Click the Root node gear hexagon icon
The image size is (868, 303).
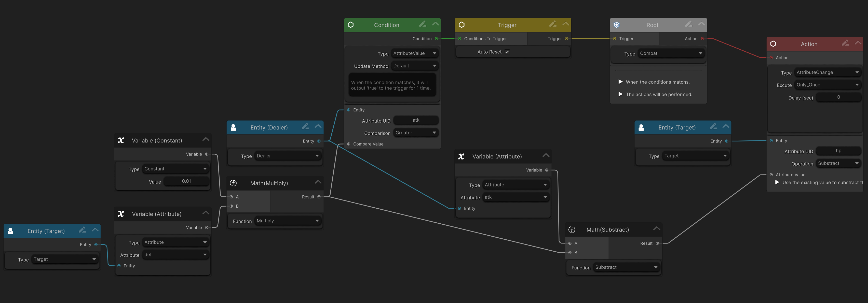[617, 25]
